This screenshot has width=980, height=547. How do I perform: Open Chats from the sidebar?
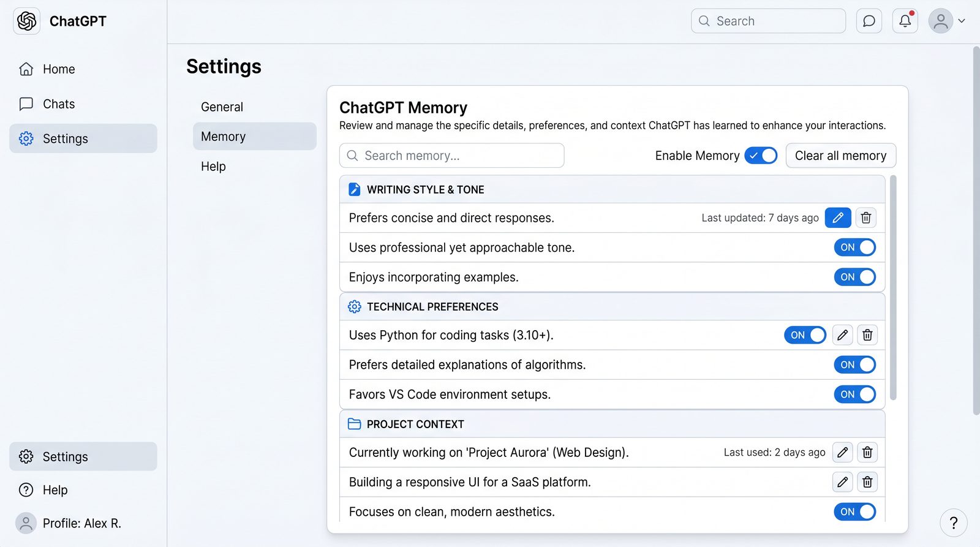[83, 104]
